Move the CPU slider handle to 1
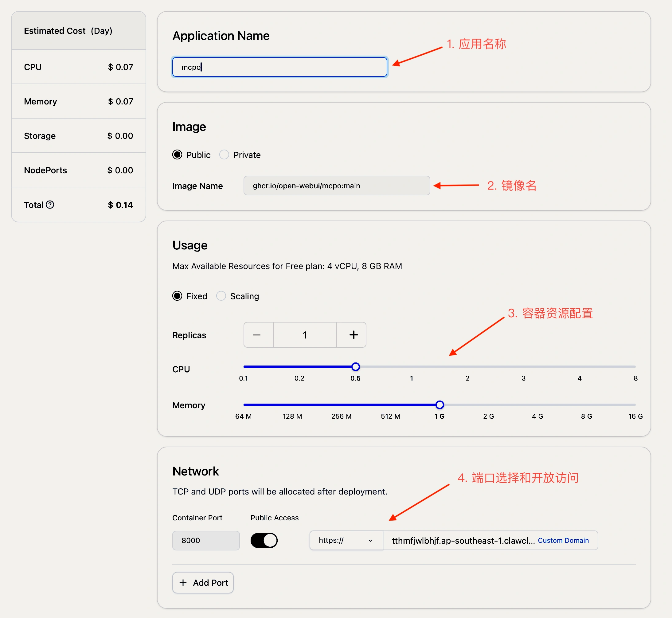The height and width of the screenshot is (618, 672). pyautogui.click(x=411, y=366)
